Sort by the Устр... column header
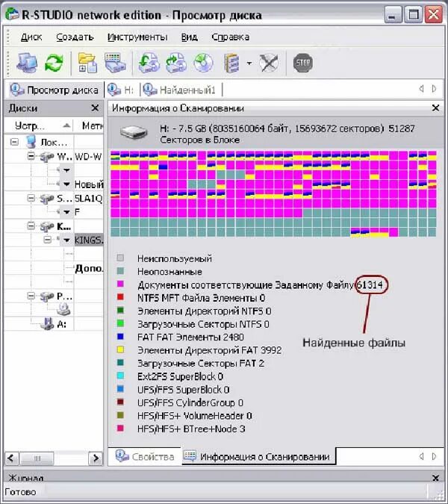Image resolution: width=448 pixels, height=504 pixels. [x=39, y=125]
